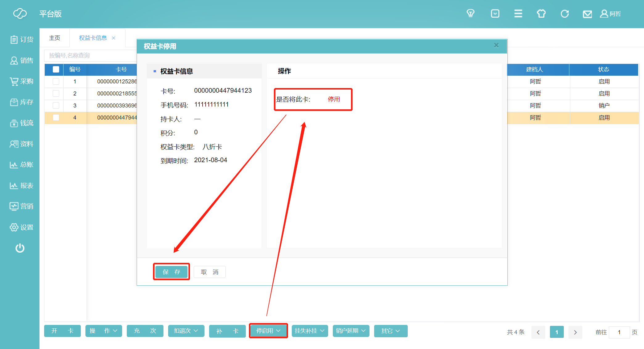Screen dimensions: 644x349
Task: Expand the 停启用 dropdown button
Action: [x=268, y=331]
